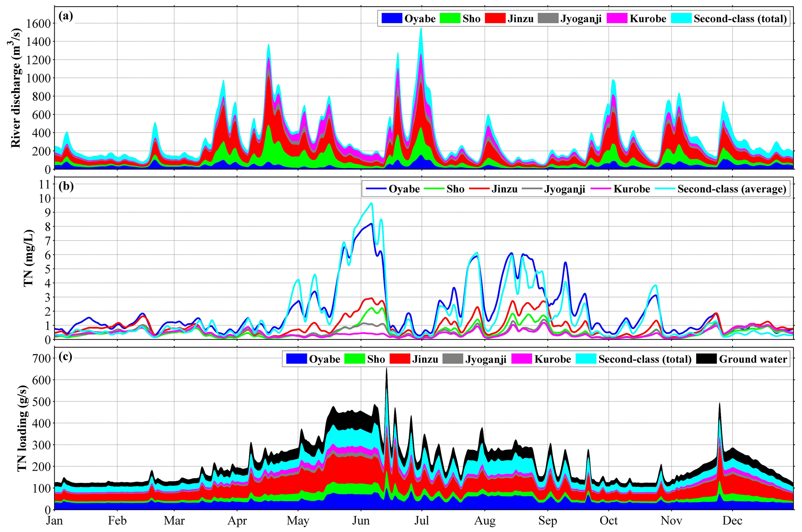This screenshot has height=532, width=802.
Task: Click the "1400" y-axis tick label
Action: click(x=39, y=42)
